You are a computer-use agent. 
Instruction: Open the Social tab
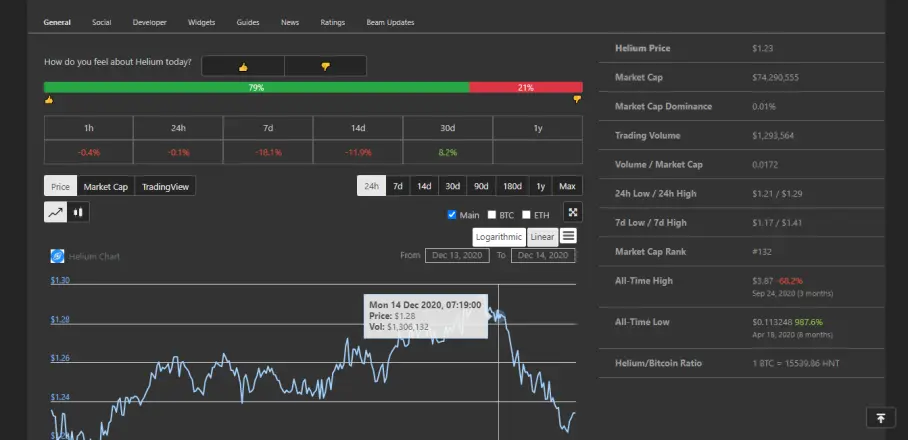[101, 23]
